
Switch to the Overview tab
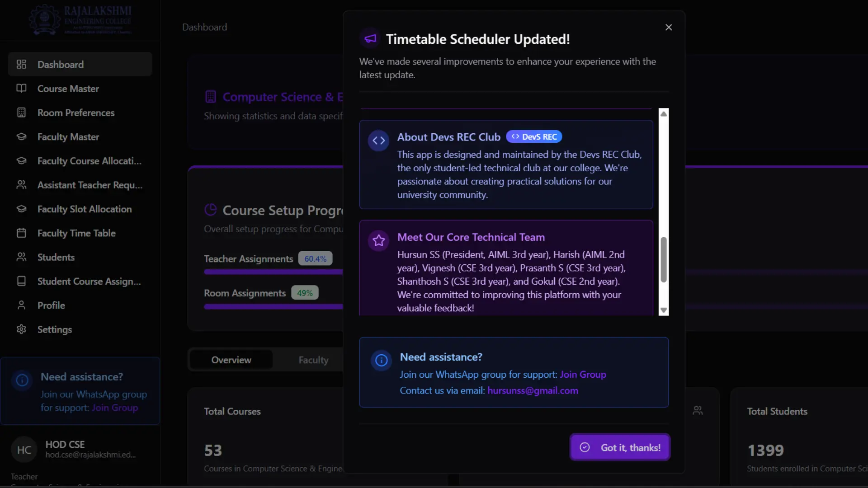231,360
